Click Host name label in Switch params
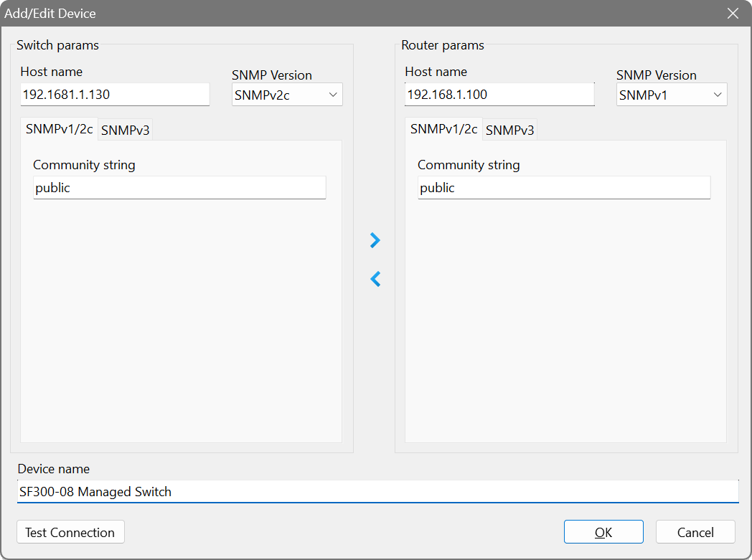The image size is (752, 560). click(x=52, y=72)
